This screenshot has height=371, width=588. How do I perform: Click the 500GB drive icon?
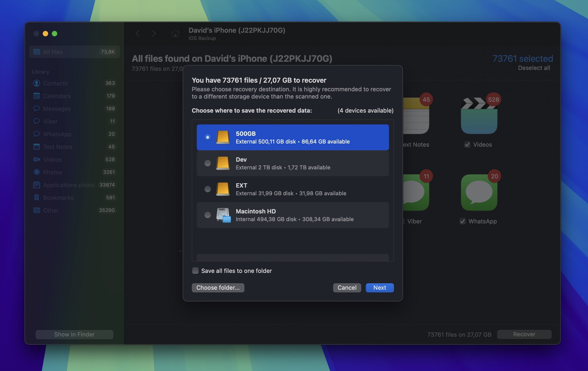223,137
